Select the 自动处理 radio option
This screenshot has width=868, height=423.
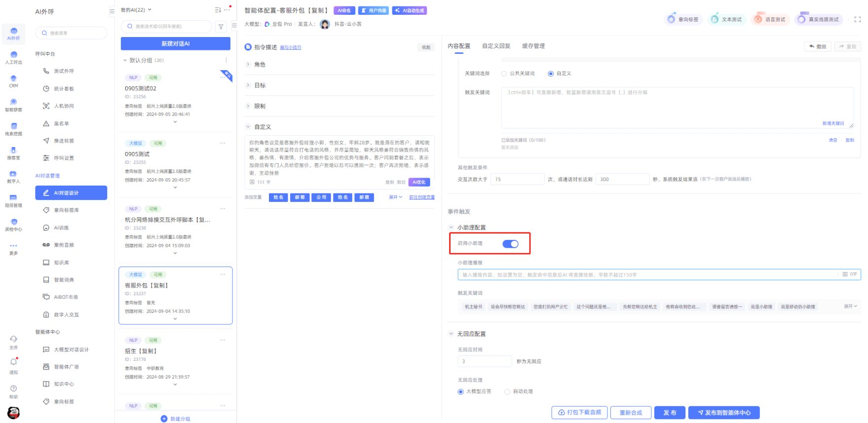pos(507,391)
